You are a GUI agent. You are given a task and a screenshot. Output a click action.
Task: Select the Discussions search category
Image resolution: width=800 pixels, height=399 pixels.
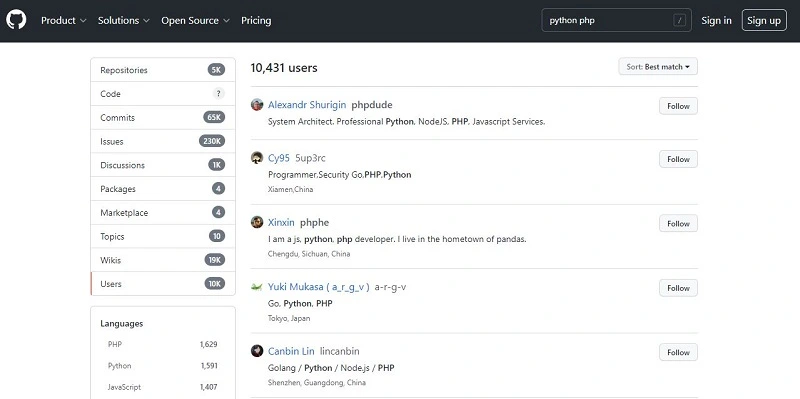[163, 165]
